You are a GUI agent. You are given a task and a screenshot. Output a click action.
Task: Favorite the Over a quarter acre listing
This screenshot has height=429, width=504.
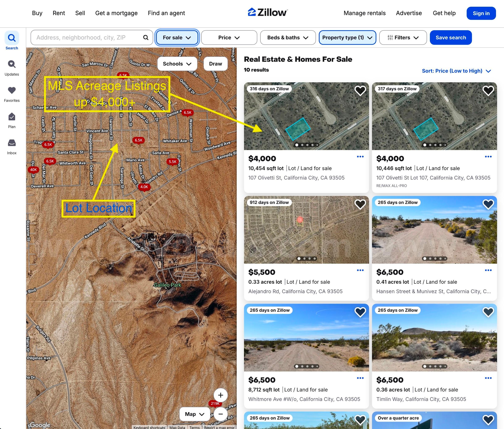488,420
